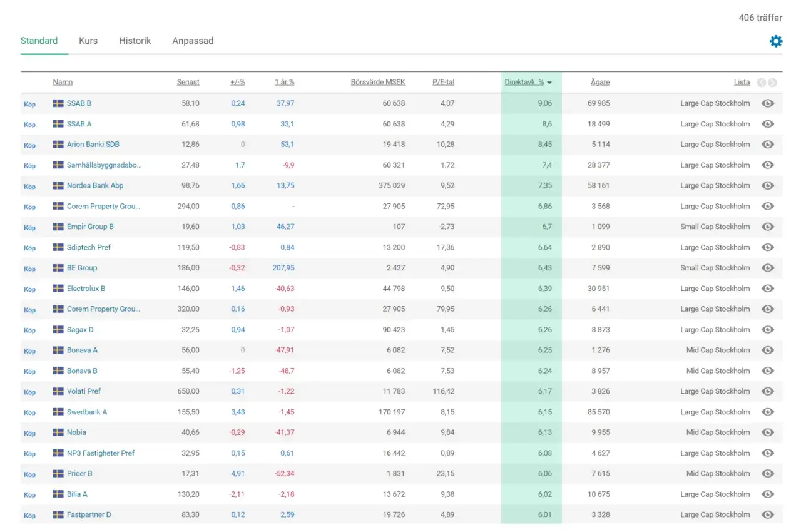Click the Swedish flag beside BE Group
Image resolution: width=801 pixels, height=532 pixels.
[x=58, y=268]
